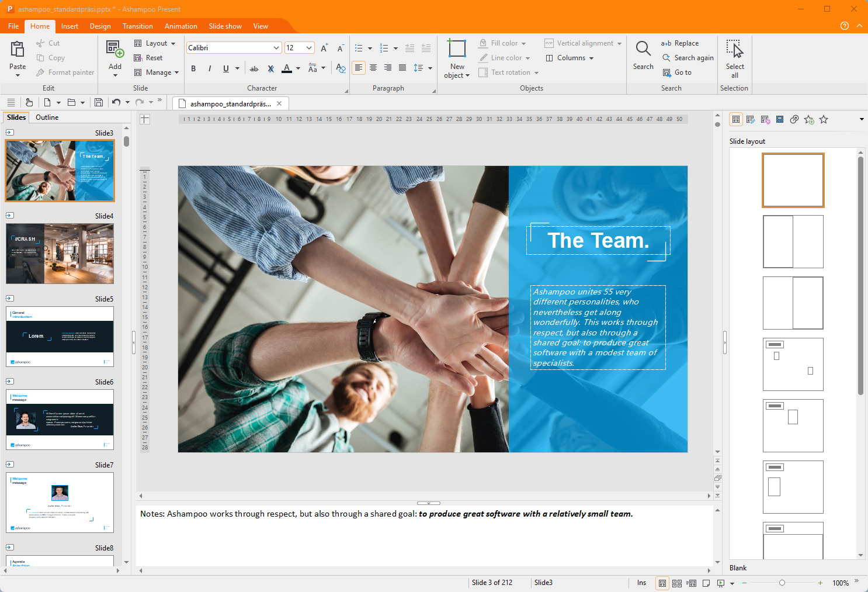Image resolution: width=868 pixels, height=592 pixels.
Task: Toggle italic formatting
Action: click(209, 68)
